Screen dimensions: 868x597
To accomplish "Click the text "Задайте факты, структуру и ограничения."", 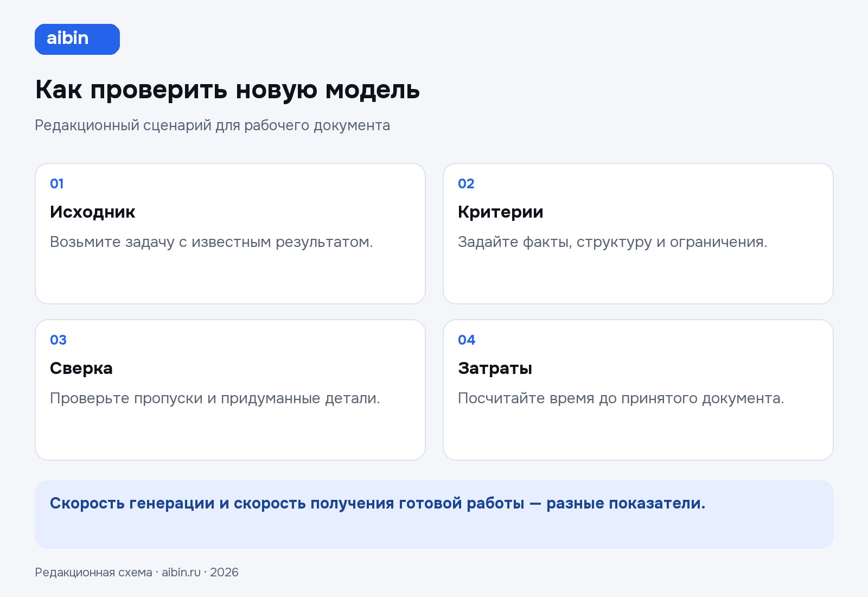I will [x=612, y=242].
